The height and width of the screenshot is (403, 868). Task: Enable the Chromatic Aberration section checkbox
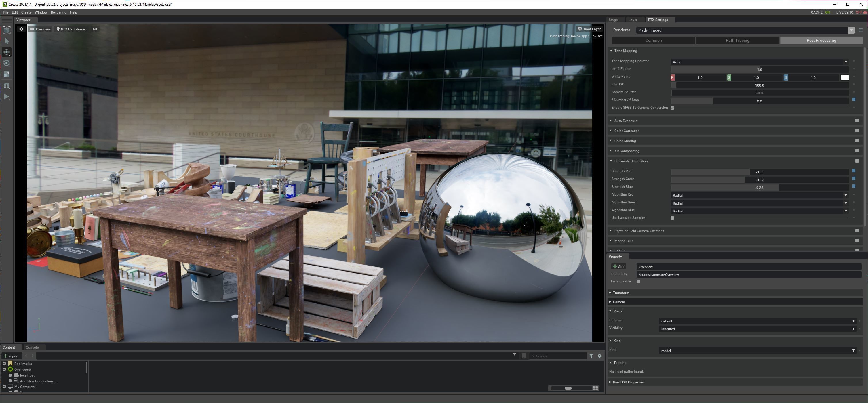(857, 161)
